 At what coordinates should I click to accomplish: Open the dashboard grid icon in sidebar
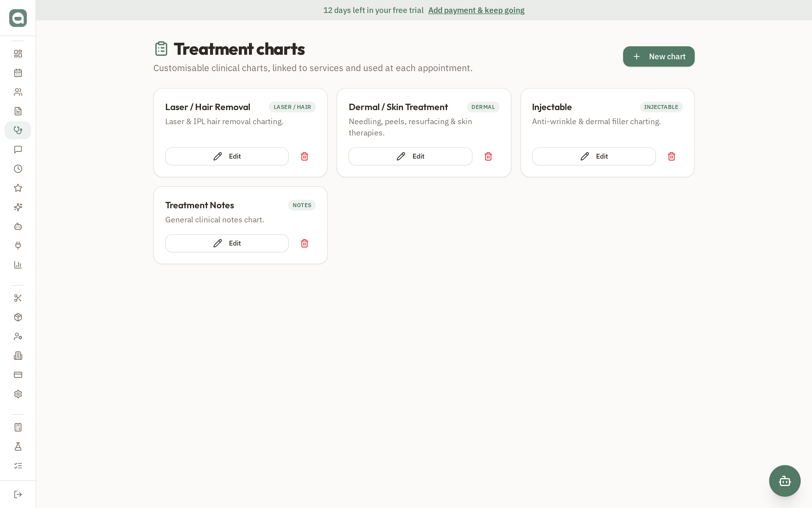click(18, 54)
